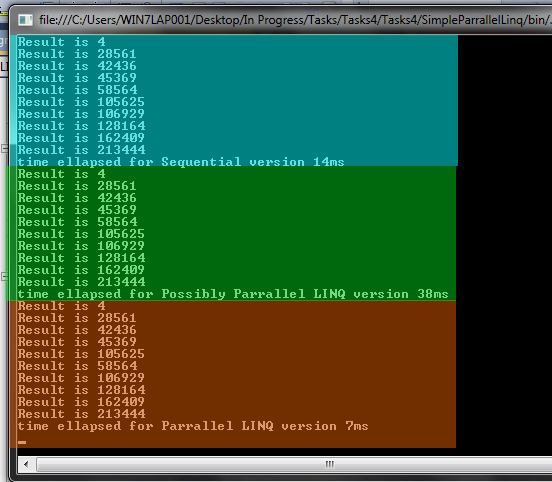Click the horizontal scrollbar left arrow
This screenshot has height=482, width=552.
[26, 464]
